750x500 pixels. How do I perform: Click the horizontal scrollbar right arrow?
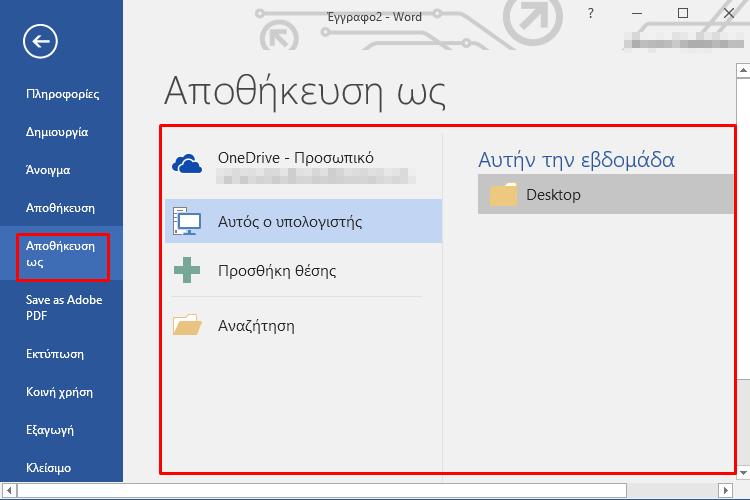pos(725,490)
